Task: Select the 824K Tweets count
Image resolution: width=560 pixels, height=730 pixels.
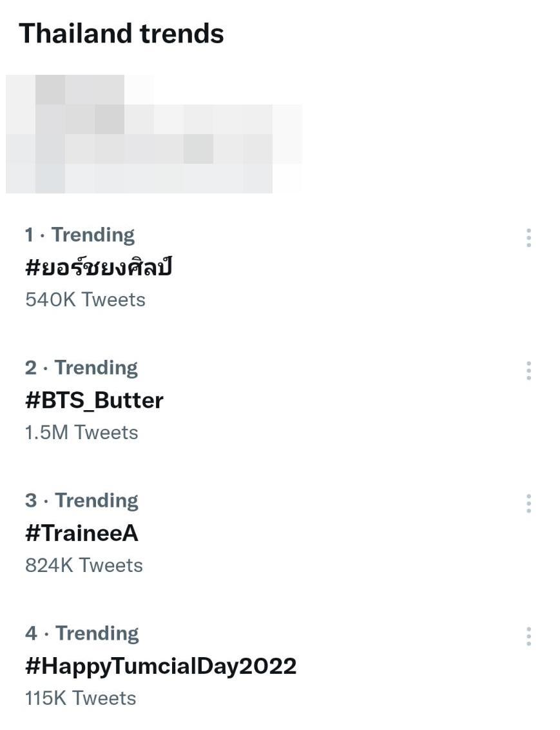Action: (x=84, y=566)
